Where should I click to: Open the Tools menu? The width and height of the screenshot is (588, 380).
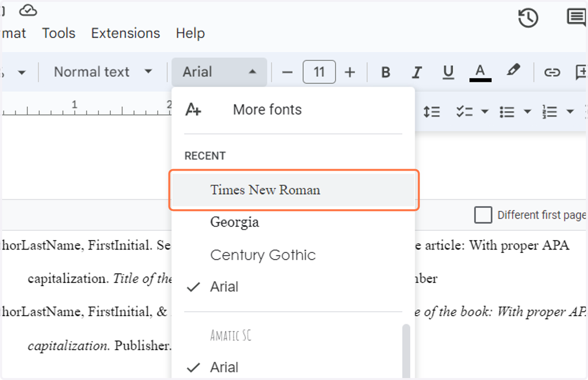click(x=59, y=33)
